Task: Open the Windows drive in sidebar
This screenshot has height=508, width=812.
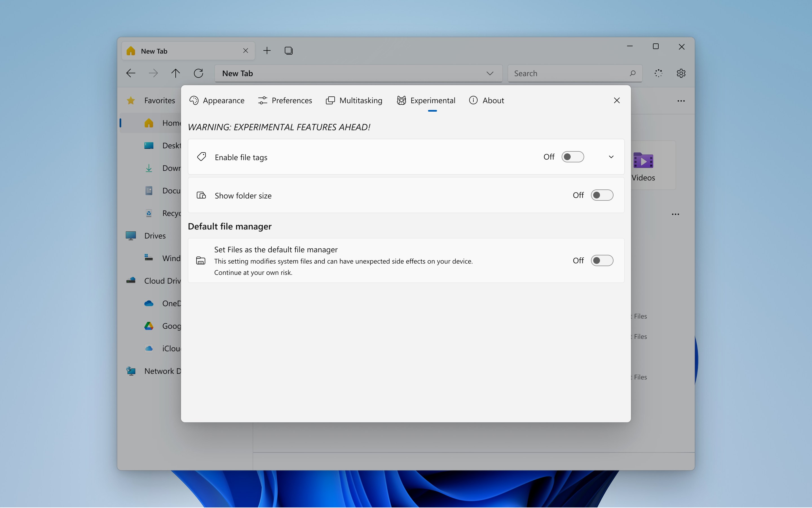Action: pos(151,258)
